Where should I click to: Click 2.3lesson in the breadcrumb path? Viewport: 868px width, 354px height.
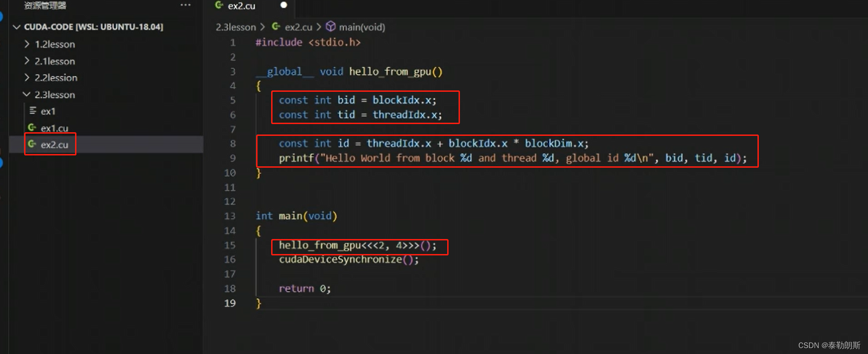(236, 27)
